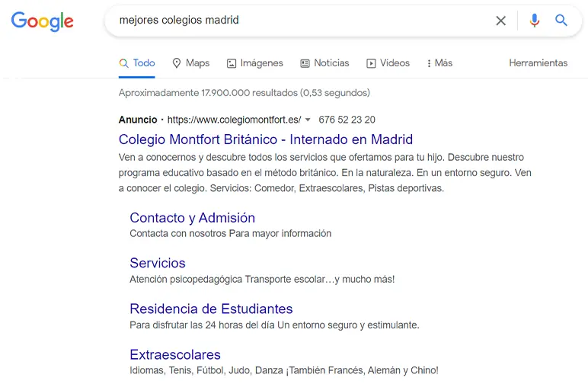588x384 pixels.
Task: Open the 'Contacto y Admisión' sitelink
Action: pos(193,218)
